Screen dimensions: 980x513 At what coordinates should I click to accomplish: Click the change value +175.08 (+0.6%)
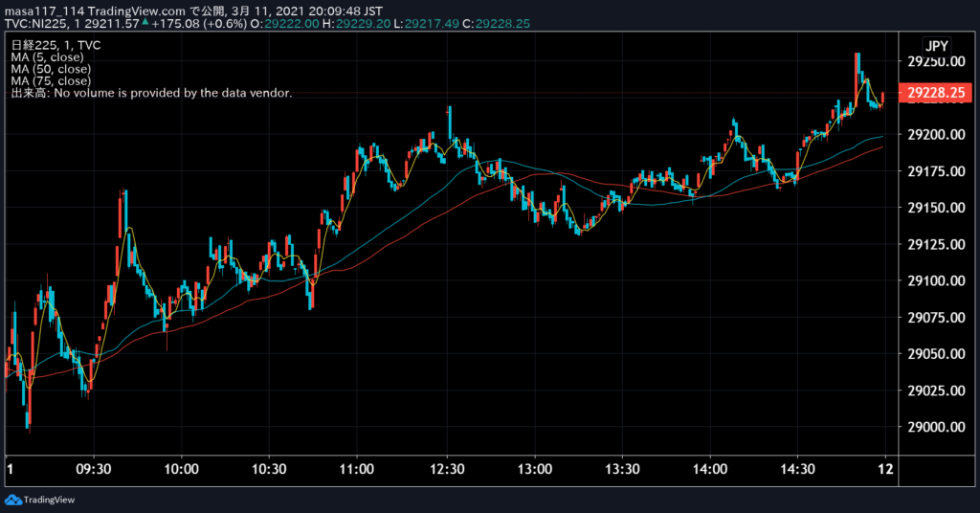pyautogui.click(x=199, y=24)
